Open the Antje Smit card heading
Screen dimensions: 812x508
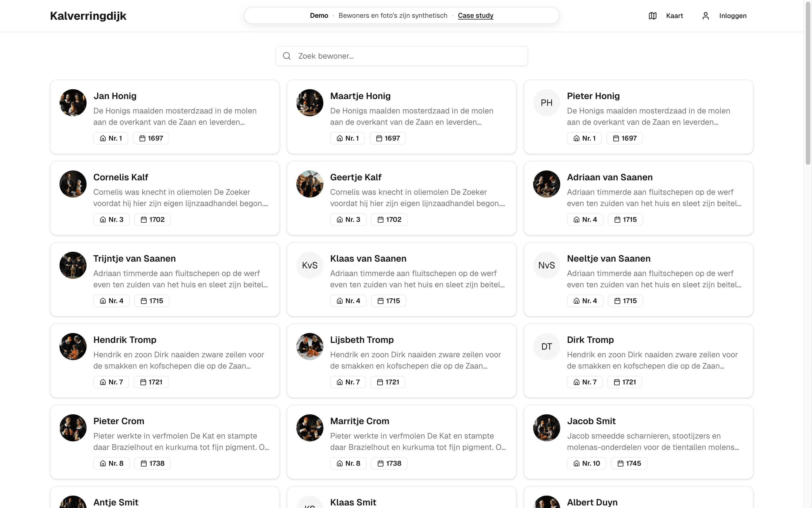(x=116, y=503)
